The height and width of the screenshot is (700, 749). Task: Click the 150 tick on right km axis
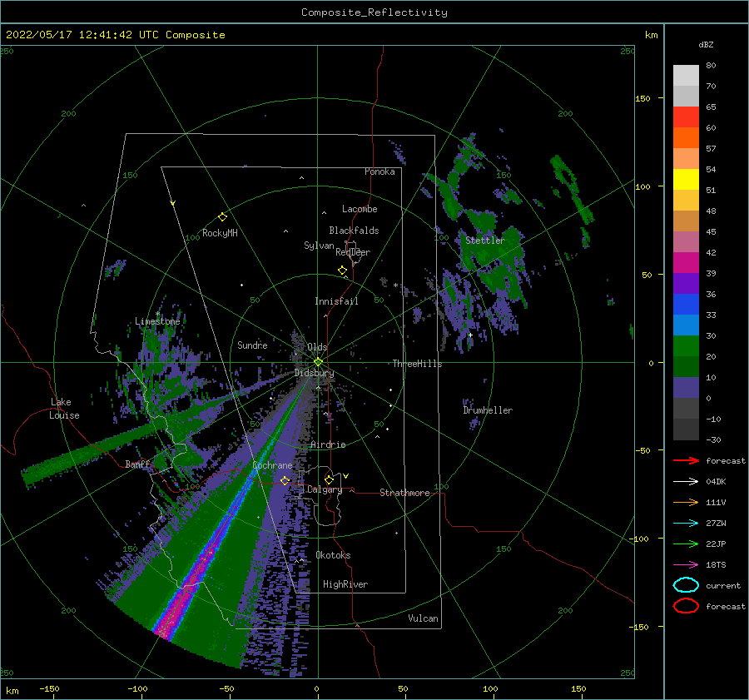(x=642, y=98)
